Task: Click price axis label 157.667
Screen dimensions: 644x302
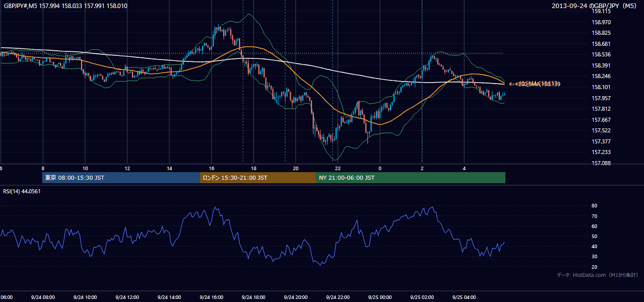Action: [602, 120]
